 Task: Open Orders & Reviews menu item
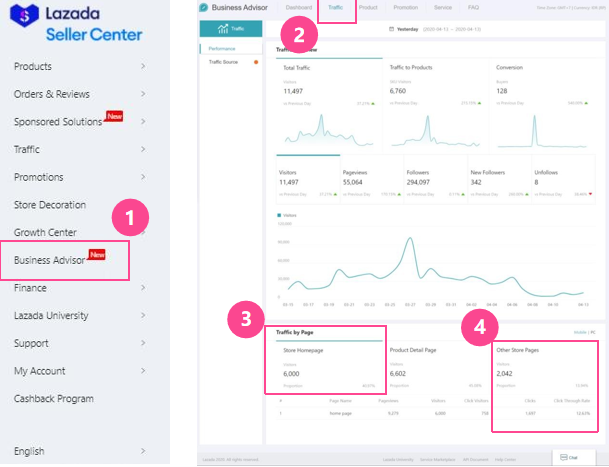pyautogui.click(x=52, y=94)
